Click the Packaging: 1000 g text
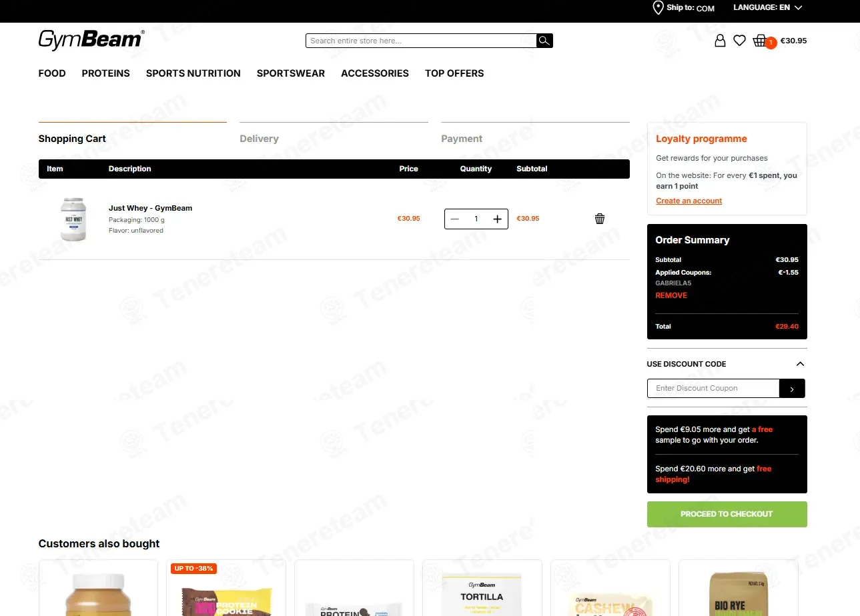Viewport: 860px width, 616px height. pos(137,220)
